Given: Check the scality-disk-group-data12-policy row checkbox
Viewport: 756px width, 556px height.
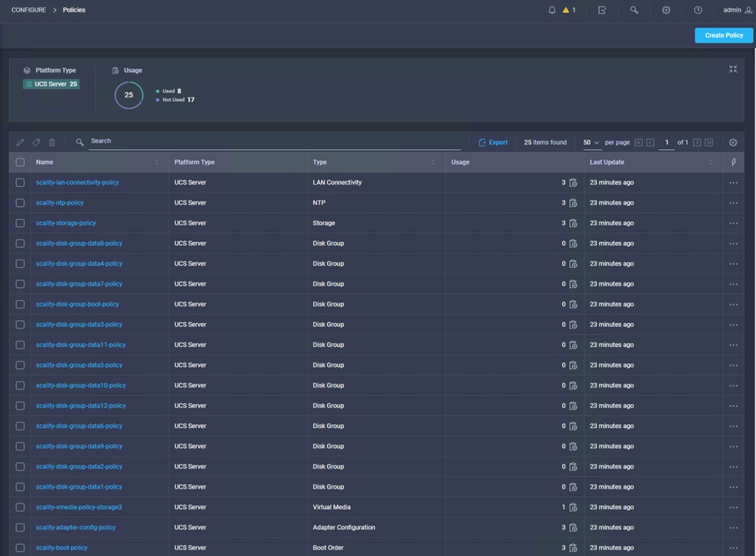Looking at the screenshot, I should tap(20, 406).
